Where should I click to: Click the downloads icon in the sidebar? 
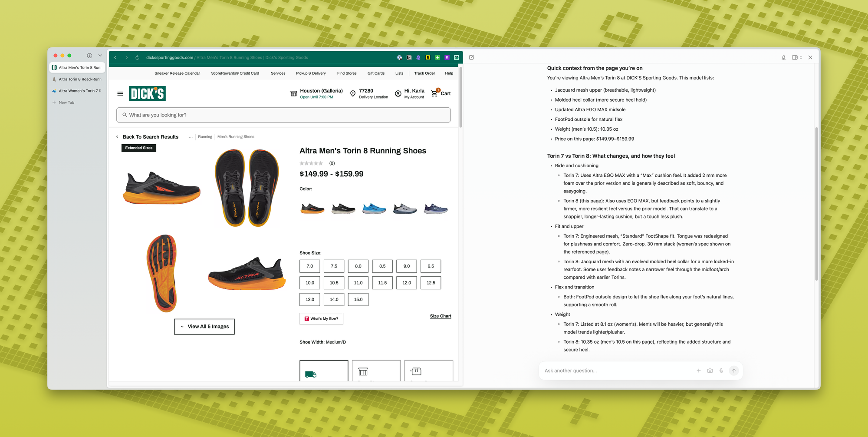point(89,56)
